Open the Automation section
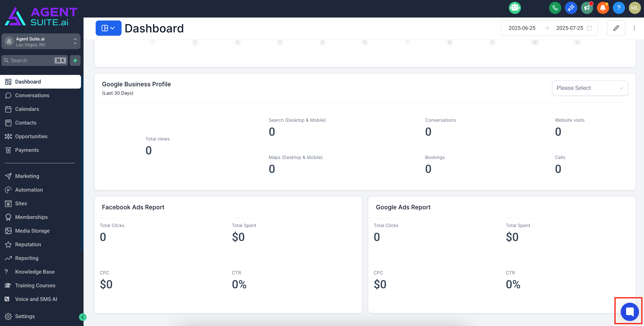 coord(29,190)
